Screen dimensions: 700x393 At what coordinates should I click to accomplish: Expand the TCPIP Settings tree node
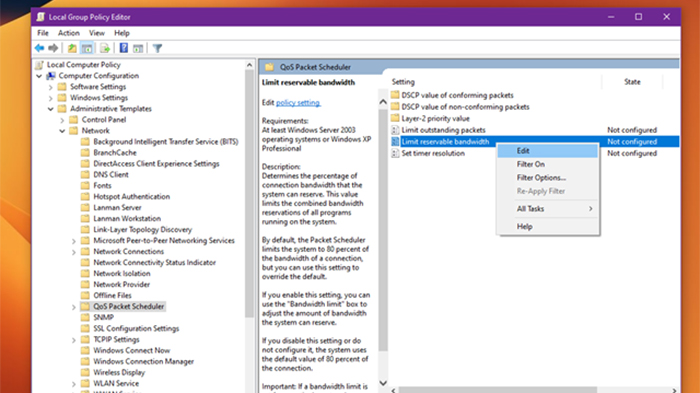pyautogui.click(x=74, y=340)
